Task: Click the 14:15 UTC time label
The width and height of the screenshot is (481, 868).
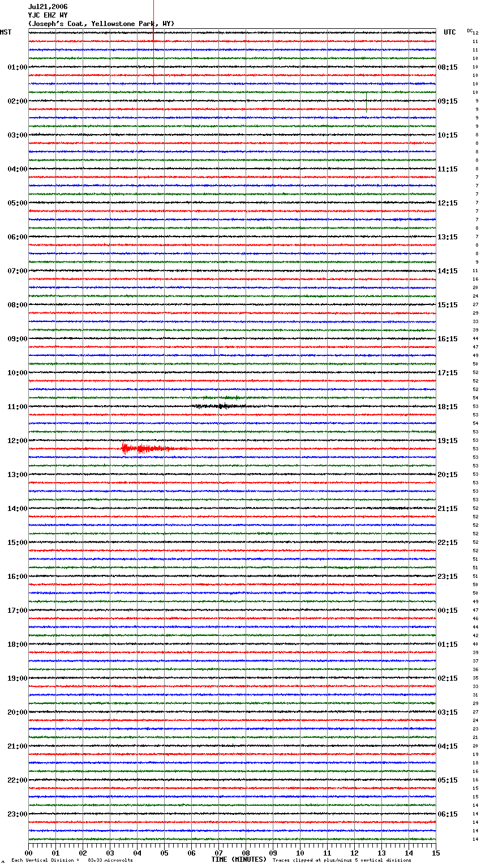Action: pyautogui.click(x=448, y=271)
